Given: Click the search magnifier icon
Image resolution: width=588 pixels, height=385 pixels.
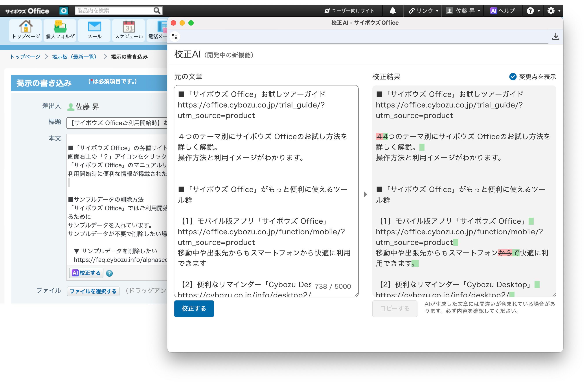Looking at the screenshot, I should click(x=157, y=10).
